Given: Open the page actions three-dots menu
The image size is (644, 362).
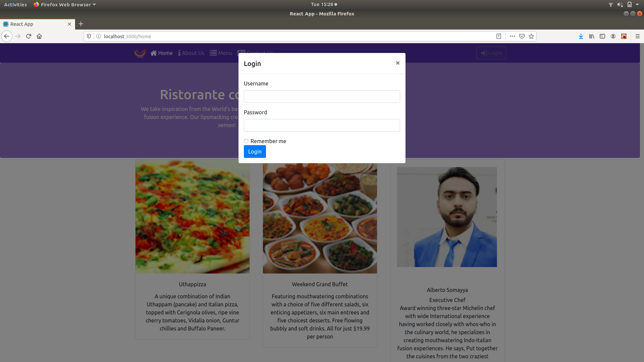Looking at the screenshot, I should 512,36.
